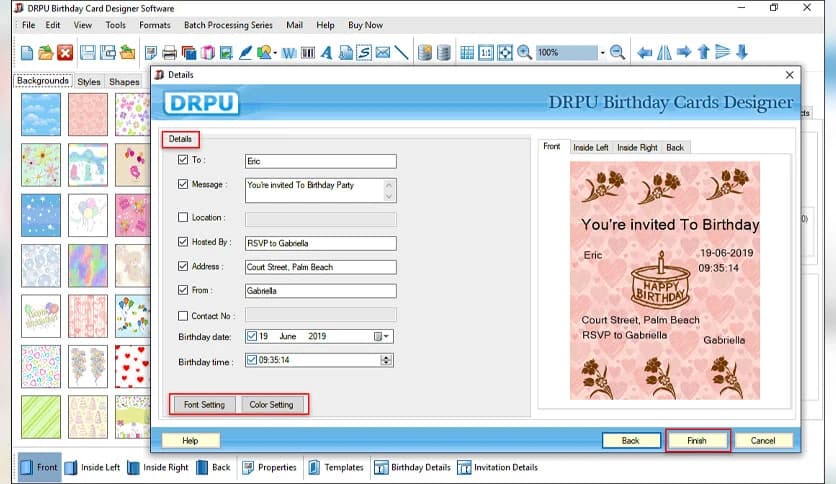The height and width of the screenshot is (484, 836).
Task: Click the pink card box toolbar icon
Action: 207,52
